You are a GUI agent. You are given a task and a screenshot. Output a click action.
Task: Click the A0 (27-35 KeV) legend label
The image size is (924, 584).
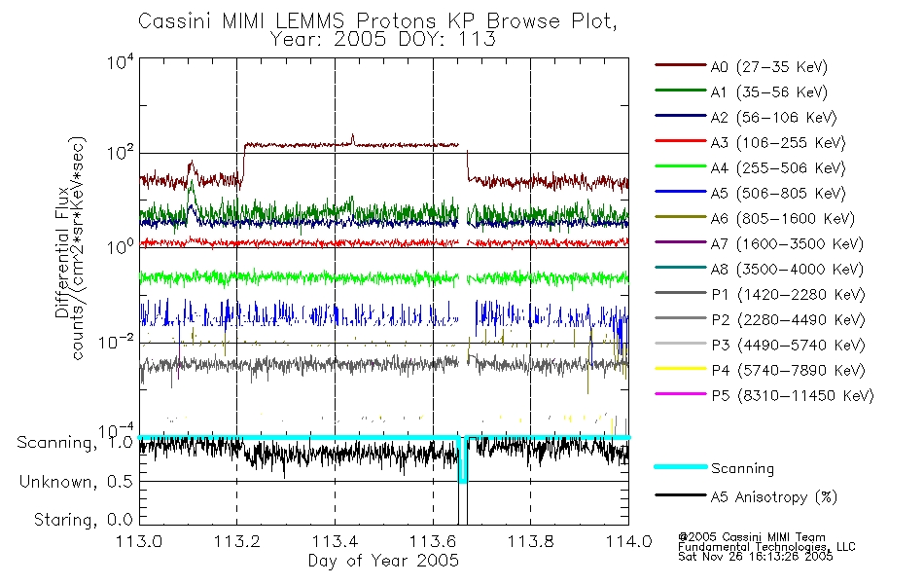[x=769, y=67]
